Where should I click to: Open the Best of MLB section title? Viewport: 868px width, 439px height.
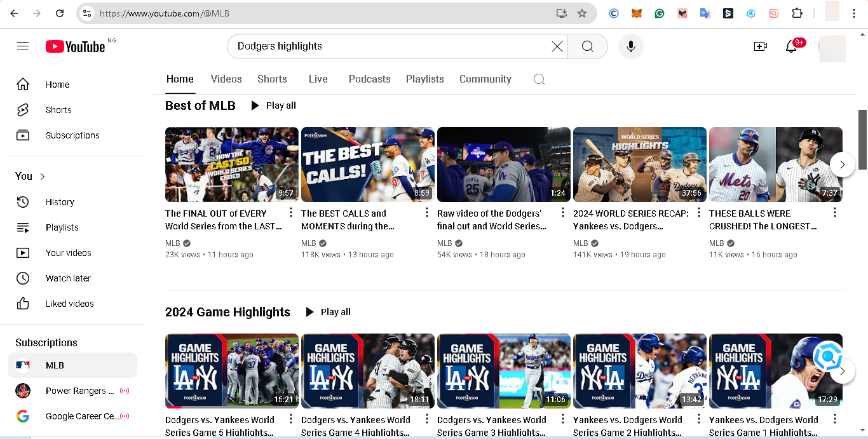point(200,105)
